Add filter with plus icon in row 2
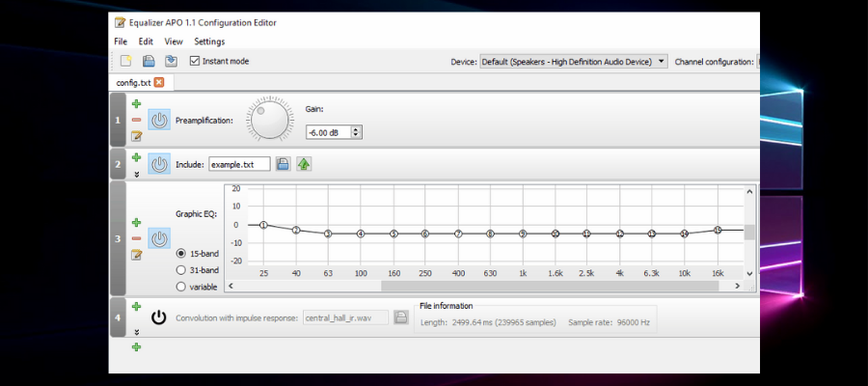The height and width of the screenshot is (386, 868). click(x=136, y=157)
